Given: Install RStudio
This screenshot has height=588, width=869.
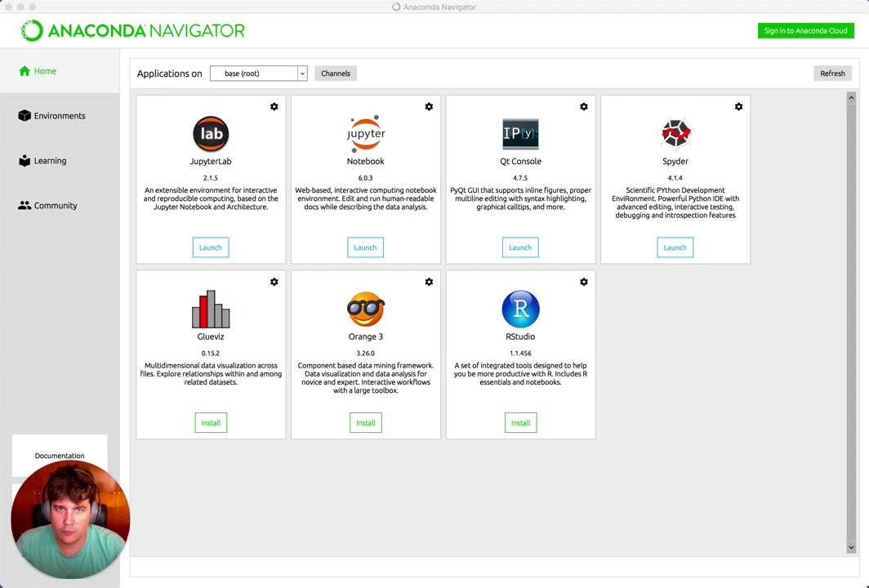Looking at the screenshot, I should coord(520,423).
